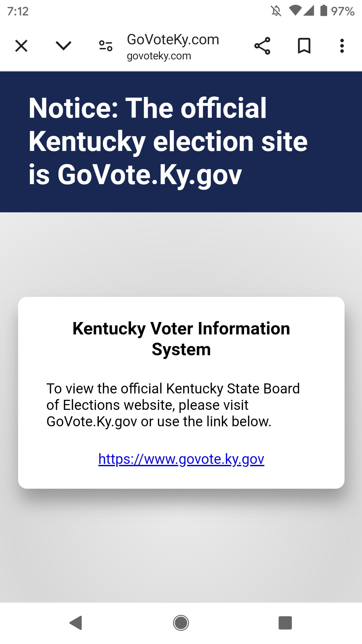Tap the 7:12 clock
This screenshot has height=644, width=362.
pyautogui.click(x=18, y=11)
